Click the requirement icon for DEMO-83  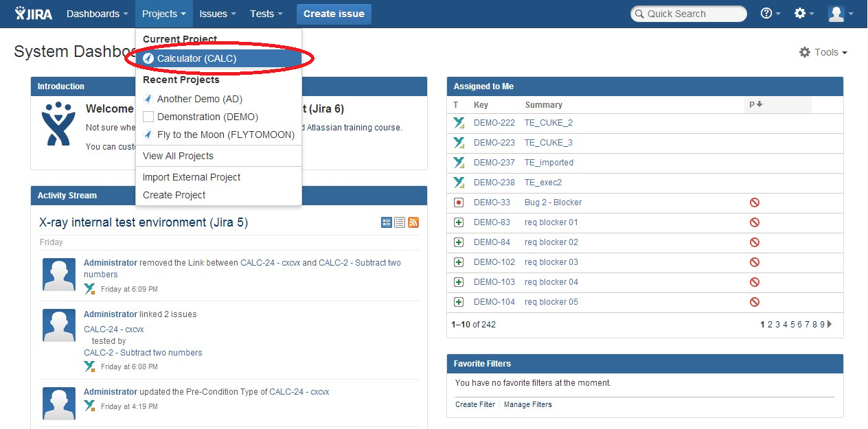click(x=459, y=222)
